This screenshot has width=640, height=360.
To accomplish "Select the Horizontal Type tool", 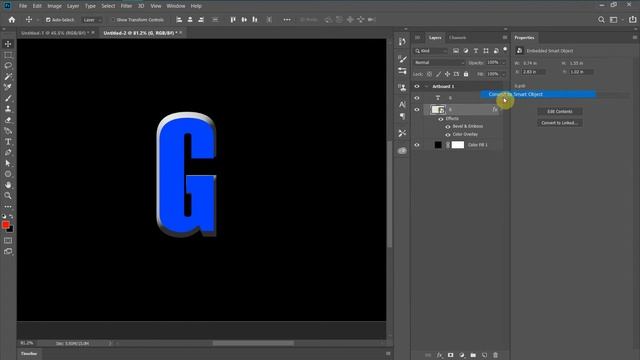I will (8, 142).
